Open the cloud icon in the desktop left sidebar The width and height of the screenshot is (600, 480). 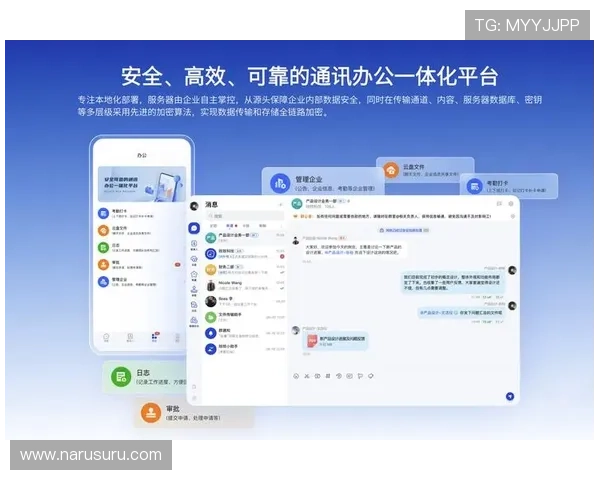194,259
